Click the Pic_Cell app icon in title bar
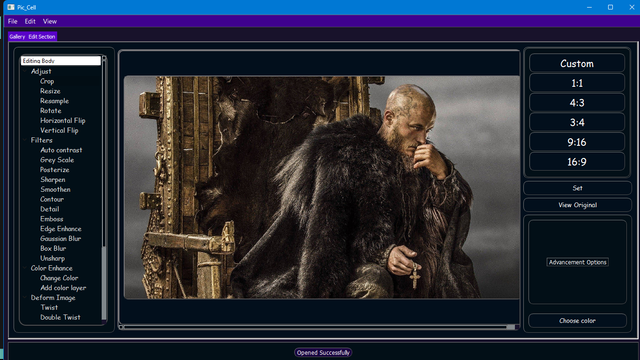Image resolution: width=640 pixels, height=360 pixels. (x=11, y=7)
